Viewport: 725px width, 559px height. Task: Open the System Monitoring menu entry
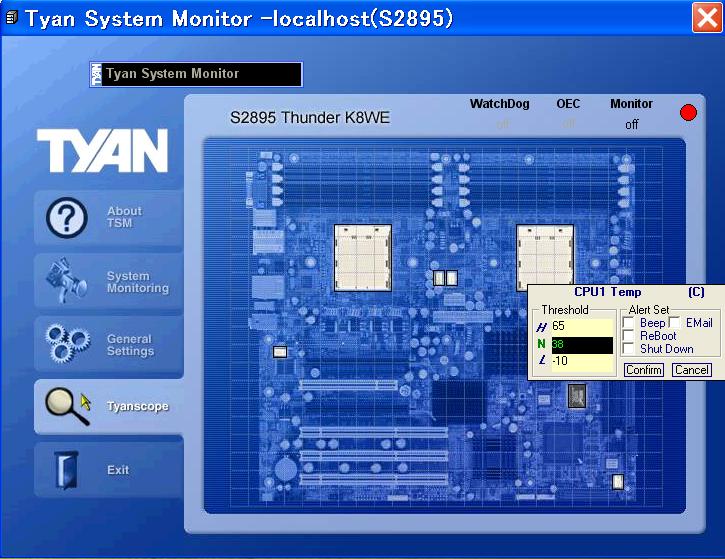coord(109,281)
